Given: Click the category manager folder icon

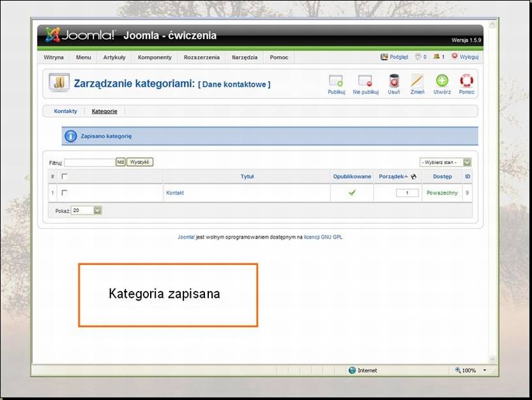Looking at the screenshot, I should [x=59, y=82].
